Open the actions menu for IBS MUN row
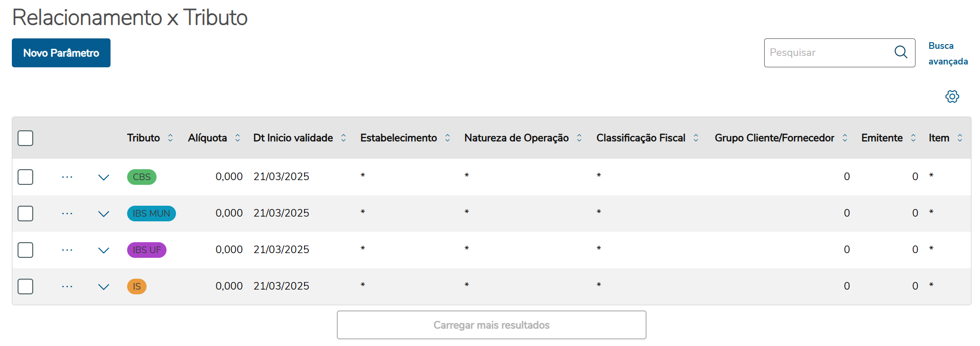Viewport: 980px width, 346px height. [x=67, y=214]
